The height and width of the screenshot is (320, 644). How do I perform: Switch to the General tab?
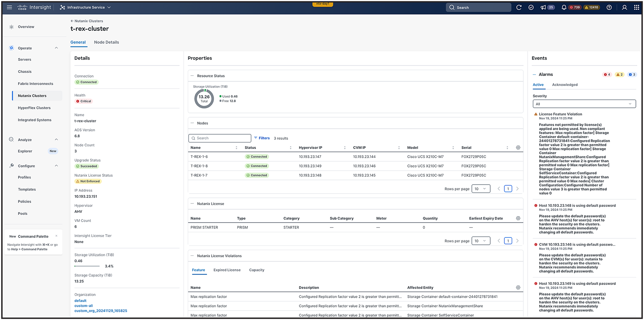(78, 42)
